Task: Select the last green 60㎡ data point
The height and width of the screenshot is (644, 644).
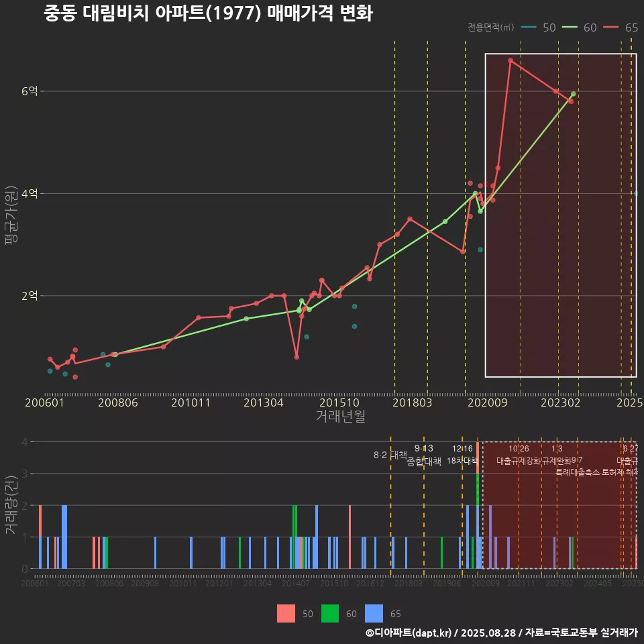Action: pyautogui.click(x=573, y=94)
